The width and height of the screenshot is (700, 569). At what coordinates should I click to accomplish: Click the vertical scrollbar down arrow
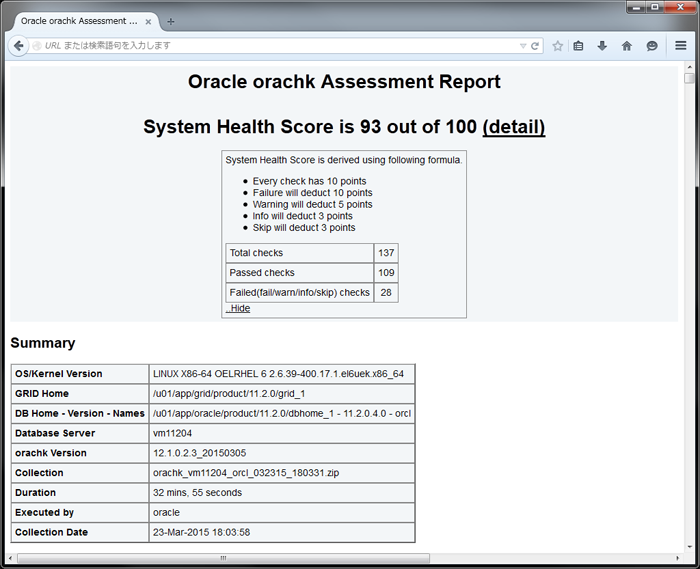point(689,546)
